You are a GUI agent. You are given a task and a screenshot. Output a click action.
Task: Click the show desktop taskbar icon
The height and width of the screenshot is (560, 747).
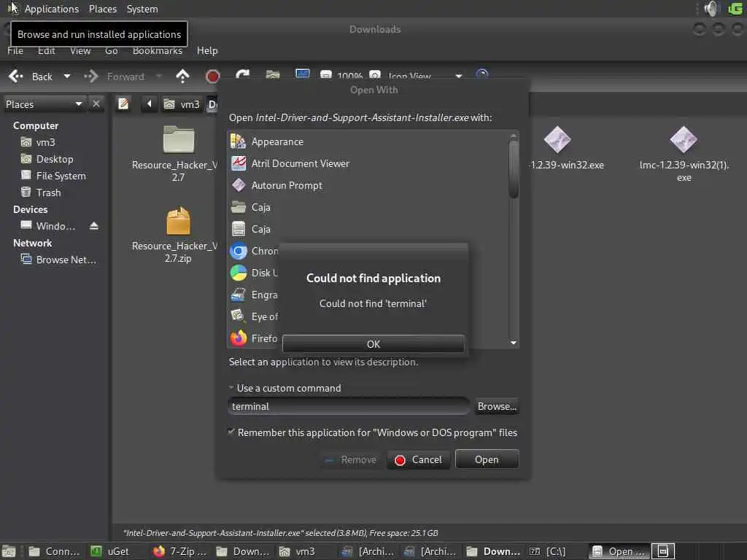click(x=9, y=551)
